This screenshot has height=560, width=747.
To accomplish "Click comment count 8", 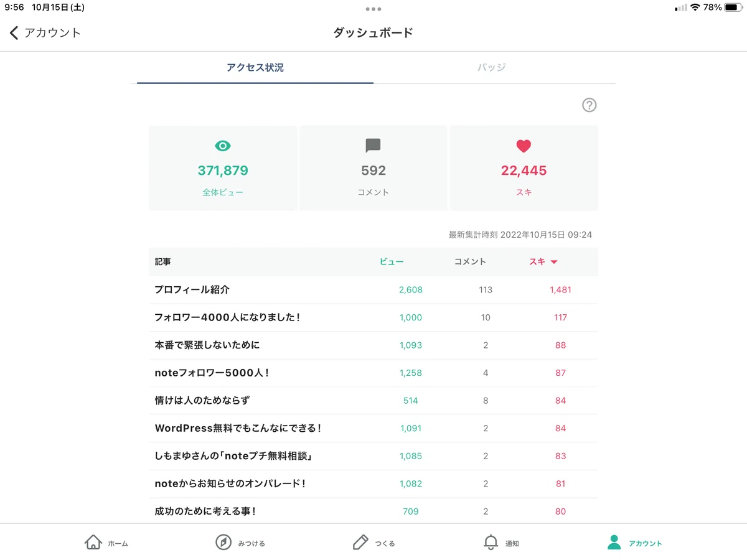I will coord(486,400).
